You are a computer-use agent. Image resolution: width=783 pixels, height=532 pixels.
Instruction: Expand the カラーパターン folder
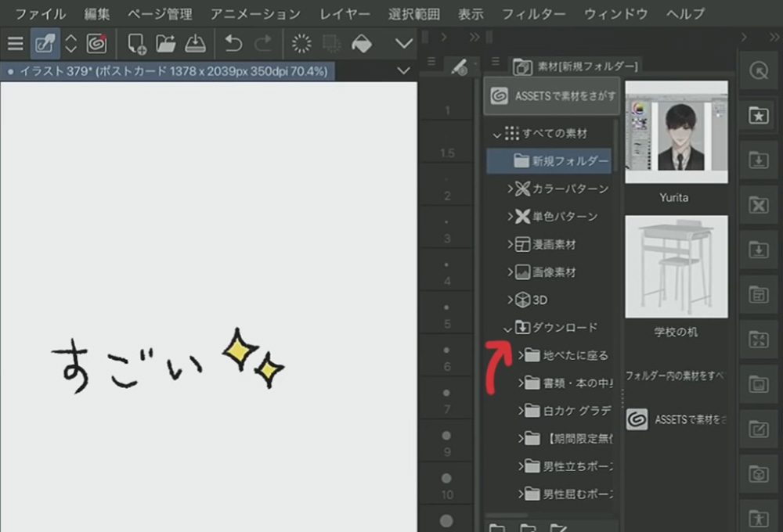(x=510, y=189)
